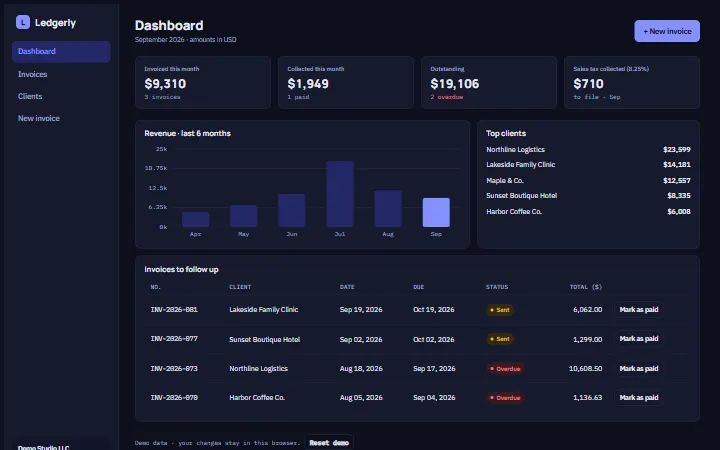This screenshot has width=720, height=450.
Task: Click the Ledgerly logo icon
Action: coord(23,22)
